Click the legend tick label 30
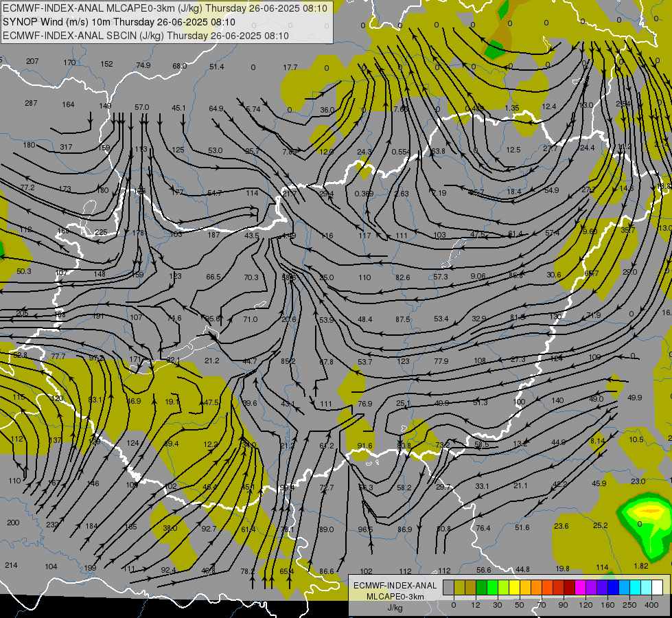This screenshot has height=618, width=672. (498, 605)
